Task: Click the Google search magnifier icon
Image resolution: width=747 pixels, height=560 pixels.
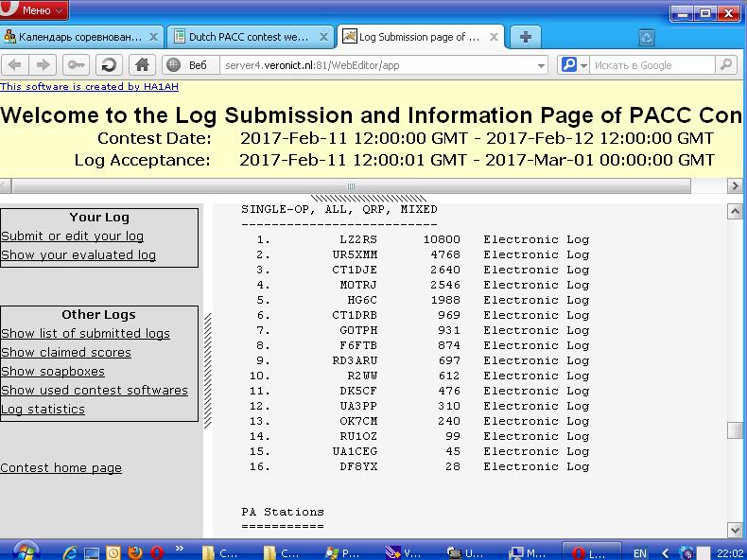Action: (726, 65)
